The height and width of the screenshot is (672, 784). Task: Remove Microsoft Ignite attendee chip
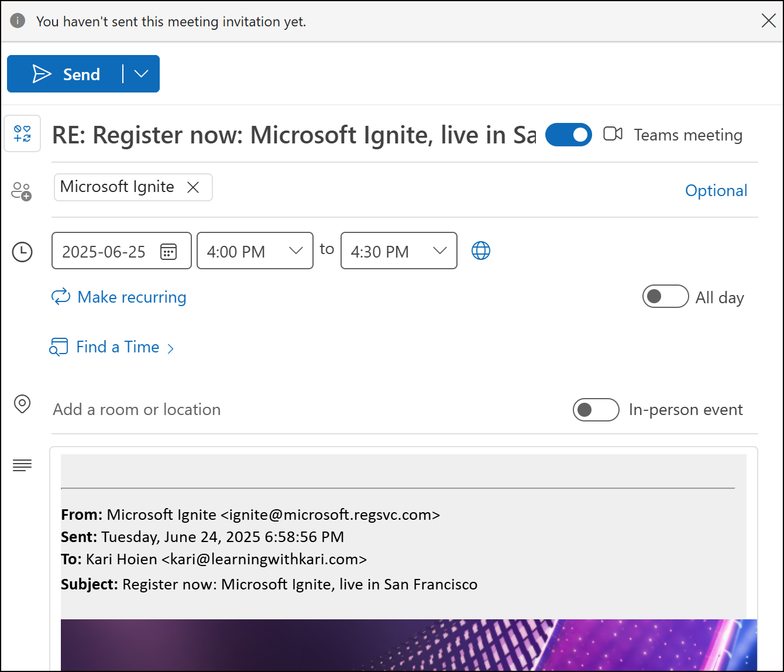point(192,187)
